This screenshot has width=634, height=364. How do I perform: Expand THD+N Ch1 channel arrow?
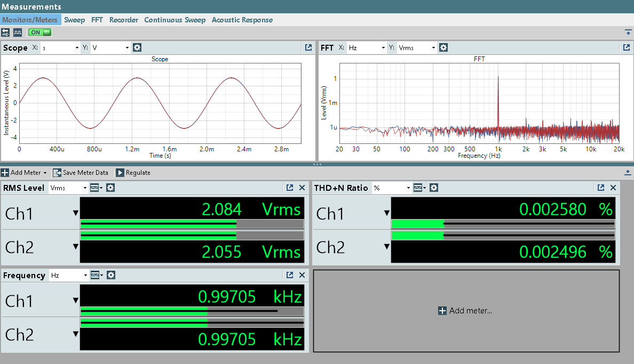point(387,213)
